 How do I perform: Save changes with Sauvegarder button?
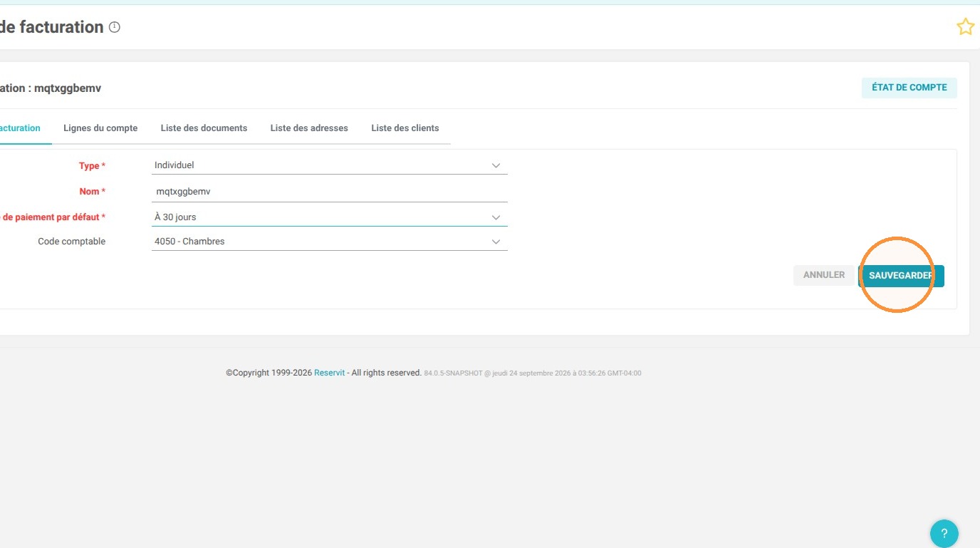901,276
